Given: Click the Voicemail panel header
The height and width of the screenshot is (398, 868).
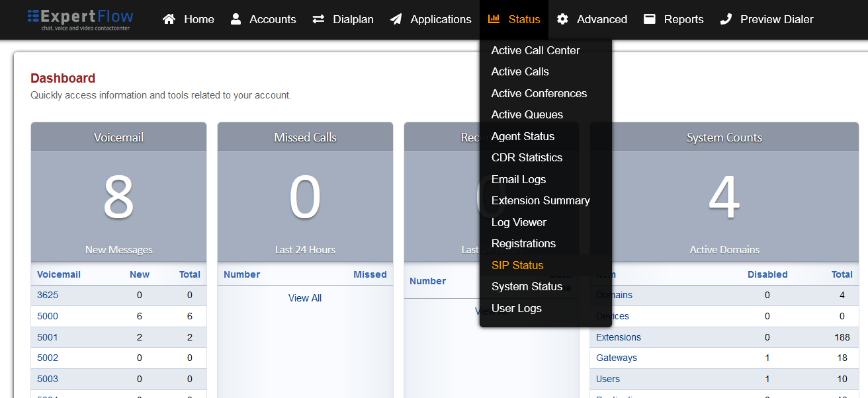Looking at the screenshot, I should pyautogui.click(x=118, y=138).
